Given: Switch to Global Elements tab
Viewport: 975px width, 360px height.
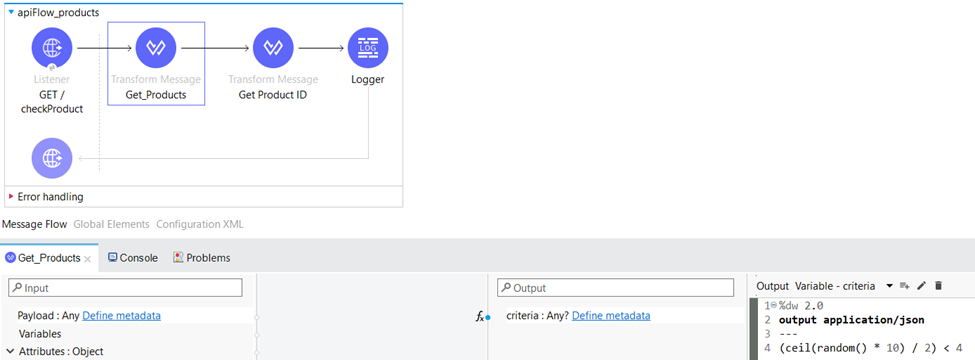Looking at the screenshot, I should [x=111, y=224].
